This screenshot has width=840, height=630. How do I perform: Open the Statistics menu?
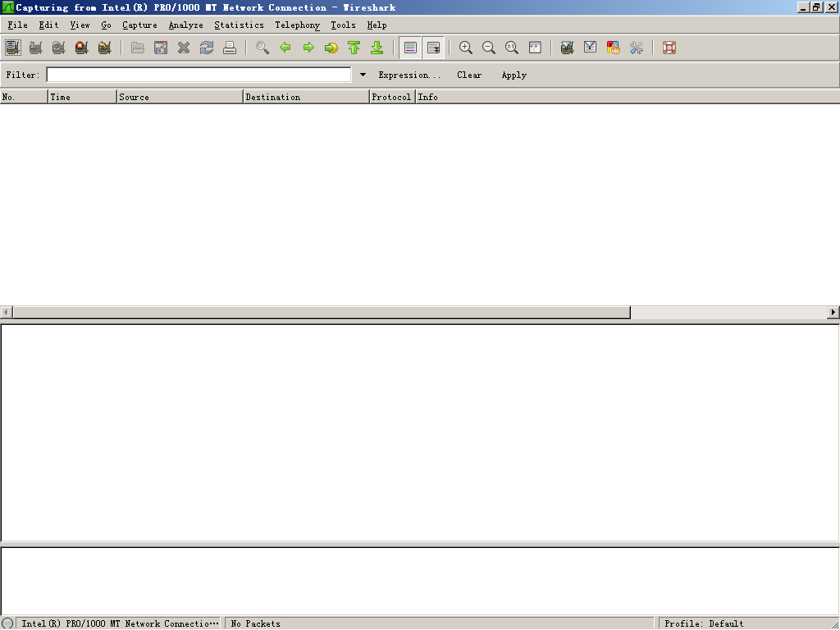click(239, 25)
